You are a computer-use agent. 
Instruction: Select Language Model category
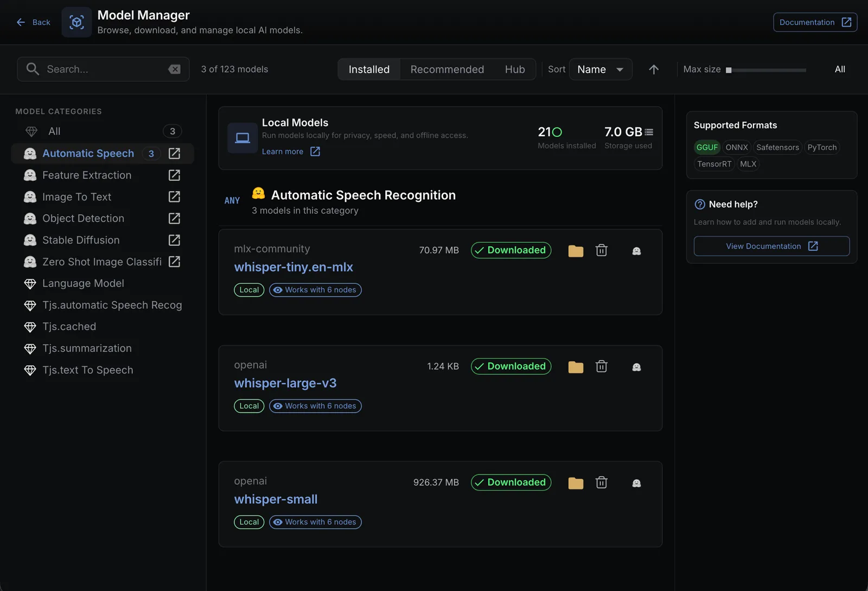103,283
